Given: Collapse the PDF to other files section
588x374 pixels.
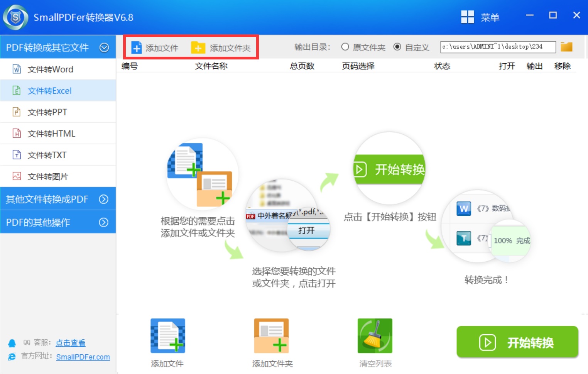Looking at the screenshot, I should (104, 47).
